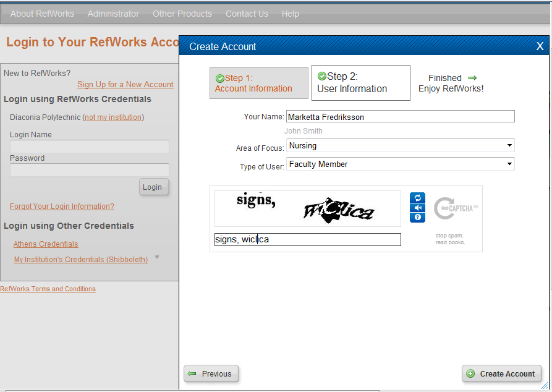Open Contact Us page
Screen dimensions: 552x392
click(247, 14)
